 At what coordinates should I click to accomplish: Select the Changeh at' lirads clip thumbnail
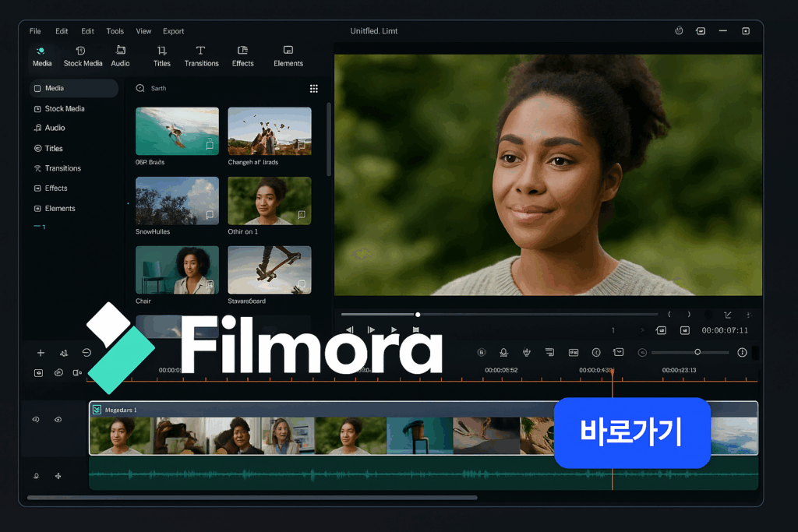pos(270,131)
